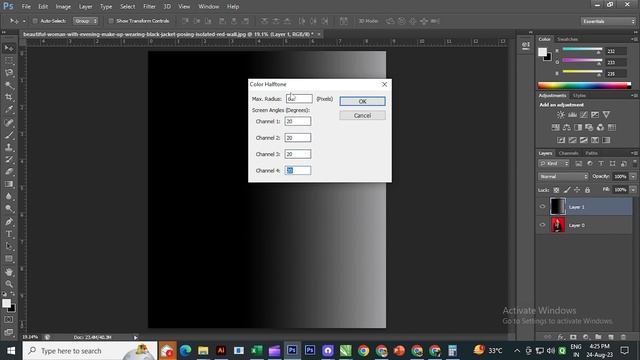Toggle the pixel layer filter
The height and width of the screenshot is (360, 640).
tap(578, 164)
